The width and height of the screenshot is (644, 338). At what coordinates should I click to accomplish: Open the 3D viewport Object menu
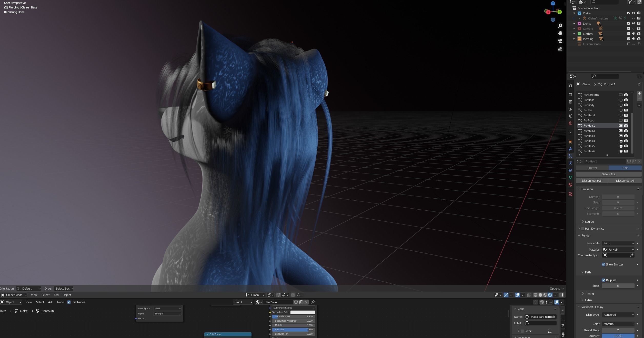[67, 295]
